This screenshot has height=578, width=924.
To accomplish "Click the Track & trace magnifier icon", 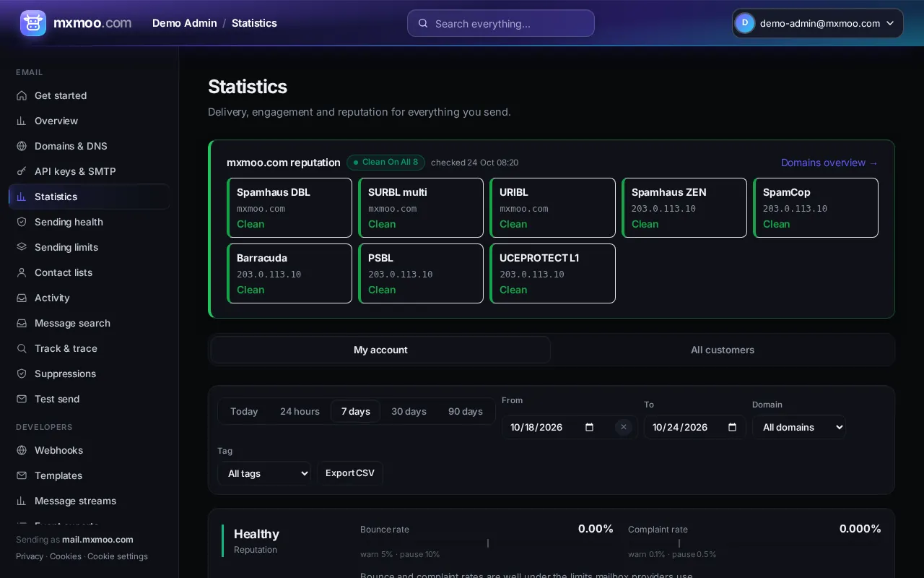I will [22, 348].
